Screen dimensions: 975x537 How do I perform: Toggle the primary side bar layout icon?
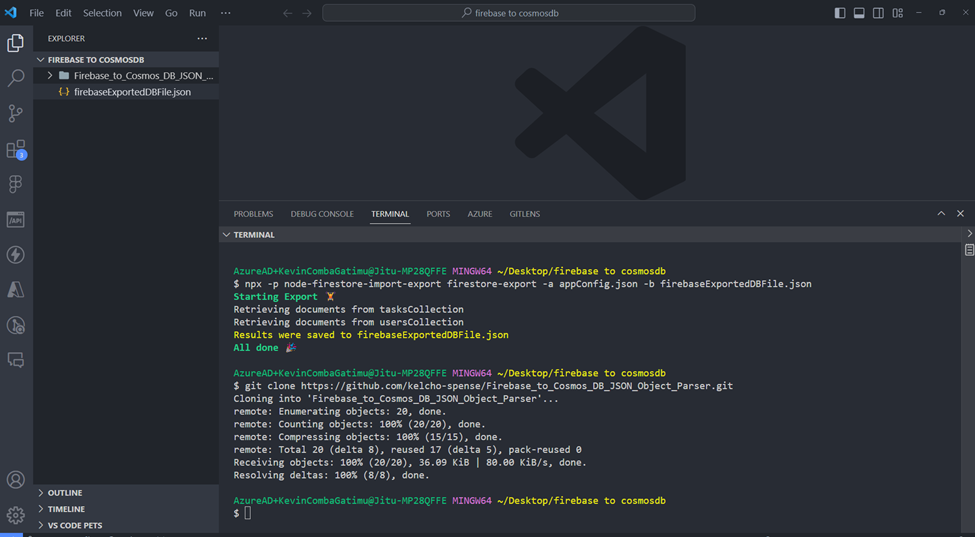(840, 13)
